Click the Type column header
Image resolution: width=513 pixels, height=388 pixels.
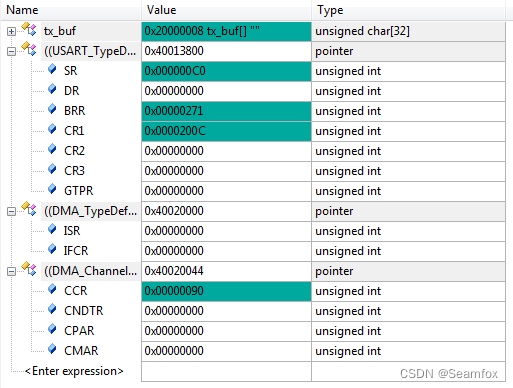point(409,10)
